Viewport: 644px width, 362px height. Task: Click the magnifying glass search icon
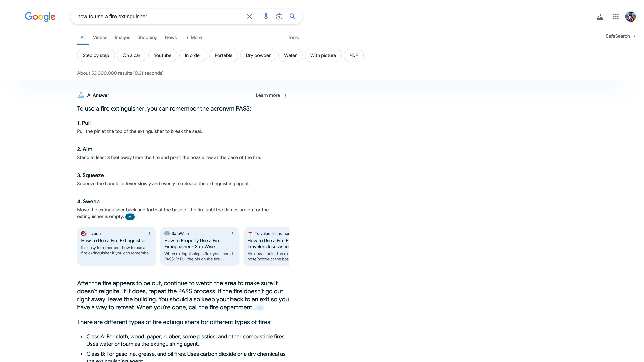pos(292,16)
